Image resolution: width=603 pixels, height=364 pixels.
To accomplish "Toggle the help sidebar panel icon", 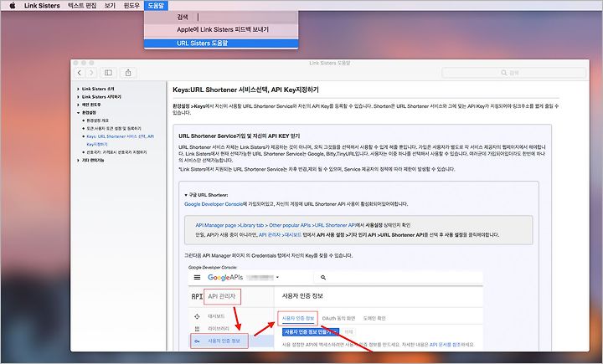I will pos(108,73).
